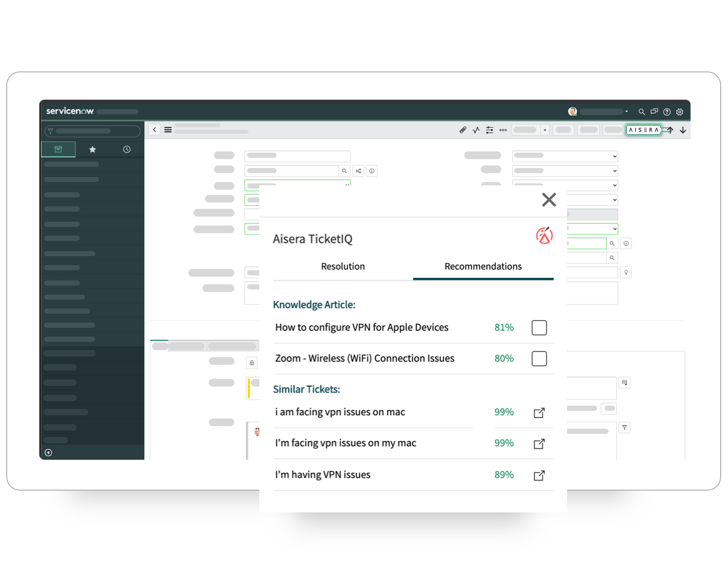
Task: Click 'How to configure VPN for Apple Devices'
Action: click(361, 328)
